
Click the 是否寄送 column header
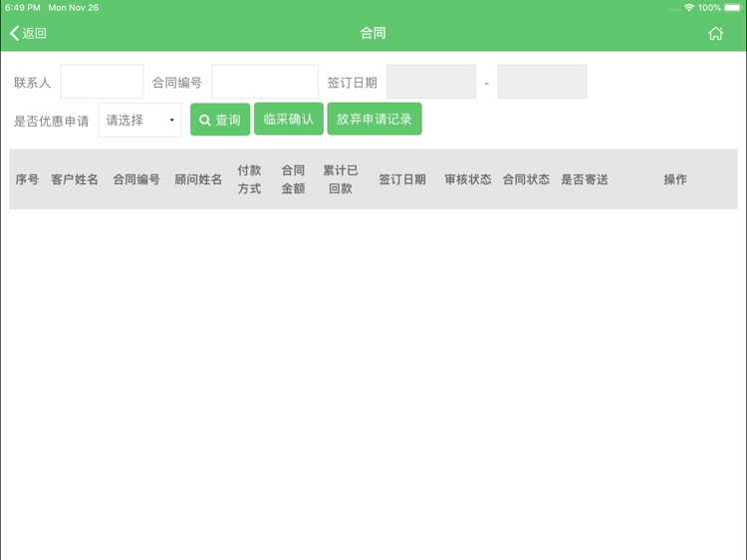pos(584,179)
